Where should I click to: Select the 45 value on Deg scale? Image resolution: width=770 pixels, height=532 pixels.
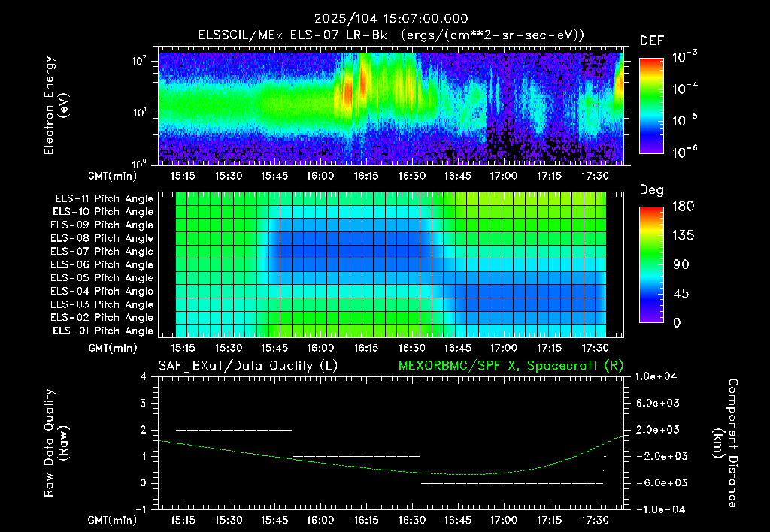(681, 294)
